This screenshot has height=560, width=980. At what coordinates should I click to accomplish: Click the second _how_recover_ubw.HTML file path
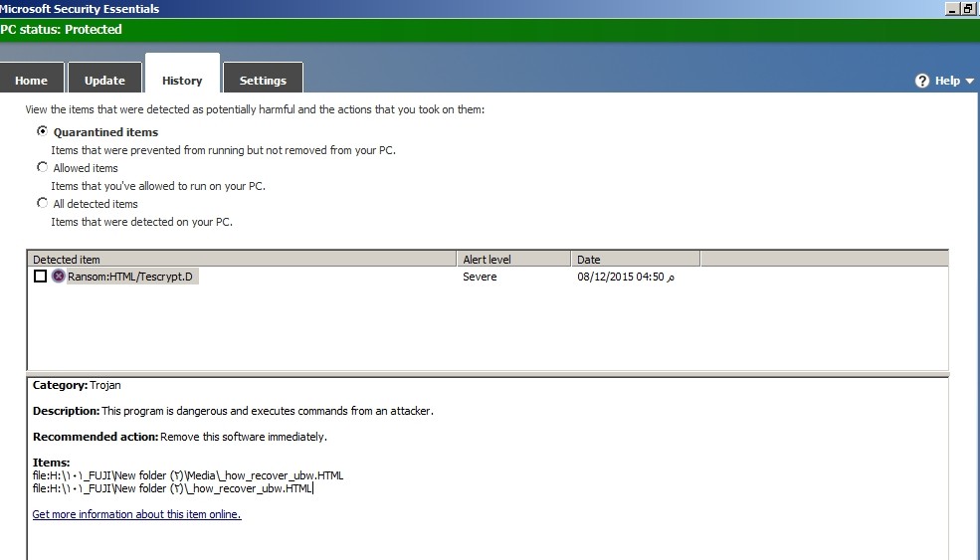tap(172, 488)
